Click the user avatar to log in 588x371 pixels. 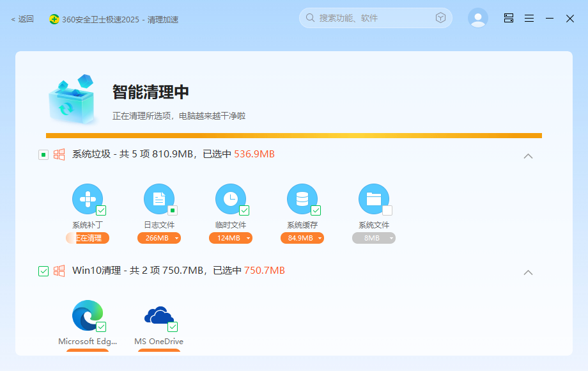[478, 18]
